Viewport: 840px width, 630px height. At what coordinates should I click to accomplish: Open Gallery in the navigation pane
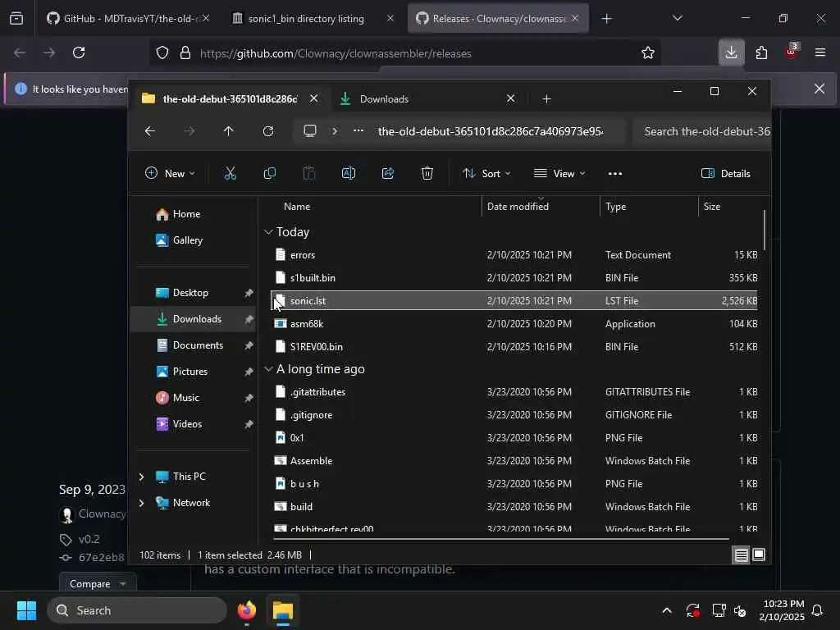193,240
